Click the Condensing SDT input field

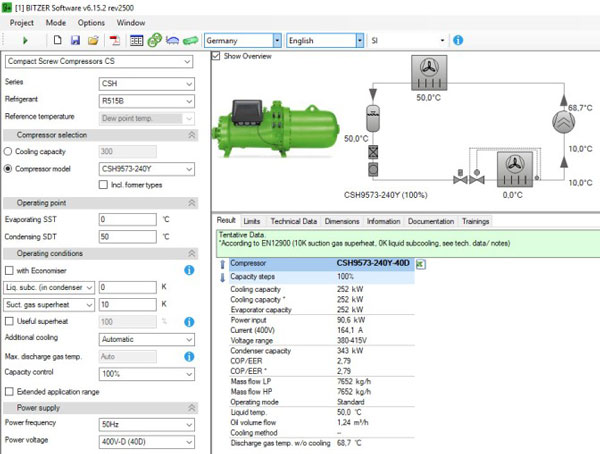pyautogui.click(x=128, y=237)
